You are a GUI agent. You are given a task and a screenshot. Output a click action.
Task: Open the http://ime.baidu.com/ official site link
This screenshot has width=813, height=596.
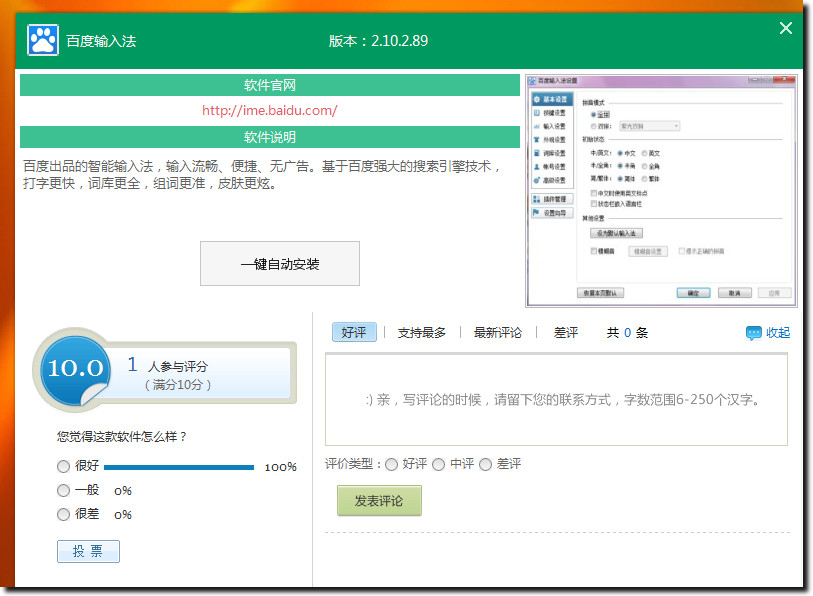(x=270, y=110)
